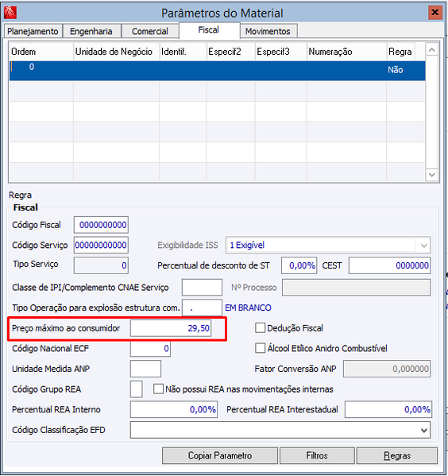Click the Copiar Parametro button
The height and width of the screenshot is (476, 448).
pyautogui.click(x=220, y=455)
